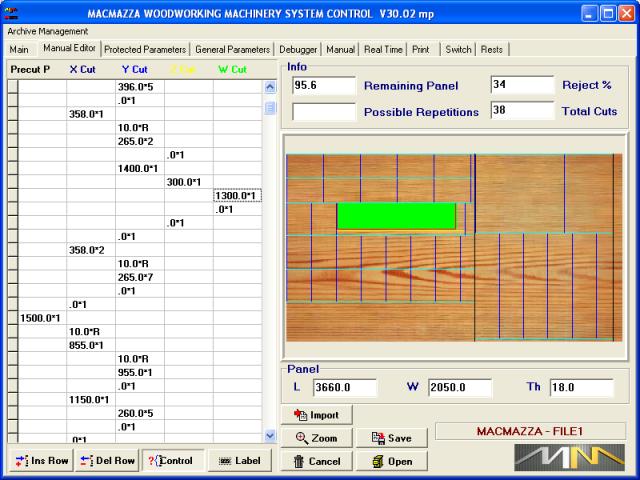Click the Open folder icon

point(378,461)
